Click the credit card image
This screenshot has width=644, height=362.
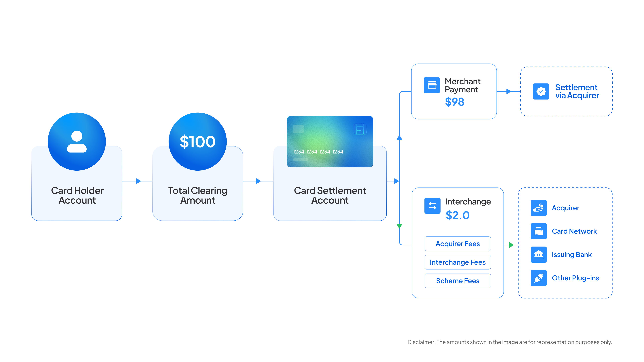[x=330, y=142]
